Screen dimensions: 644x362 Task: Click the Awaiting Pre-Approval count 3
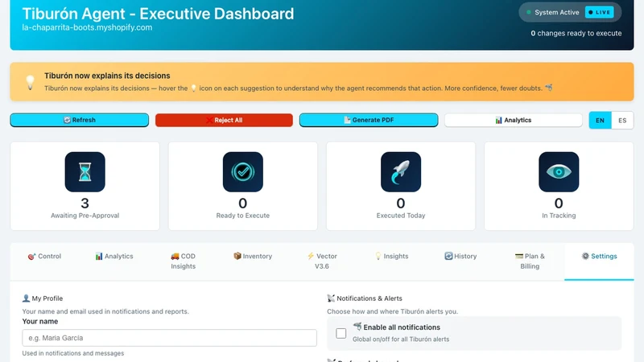tap(85, 204)
